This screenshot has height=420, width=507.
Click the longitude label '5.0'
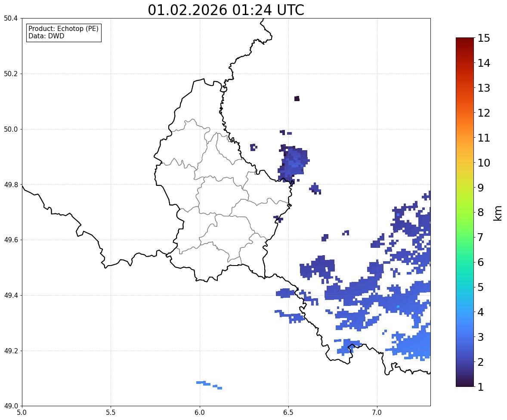point(22,413)
